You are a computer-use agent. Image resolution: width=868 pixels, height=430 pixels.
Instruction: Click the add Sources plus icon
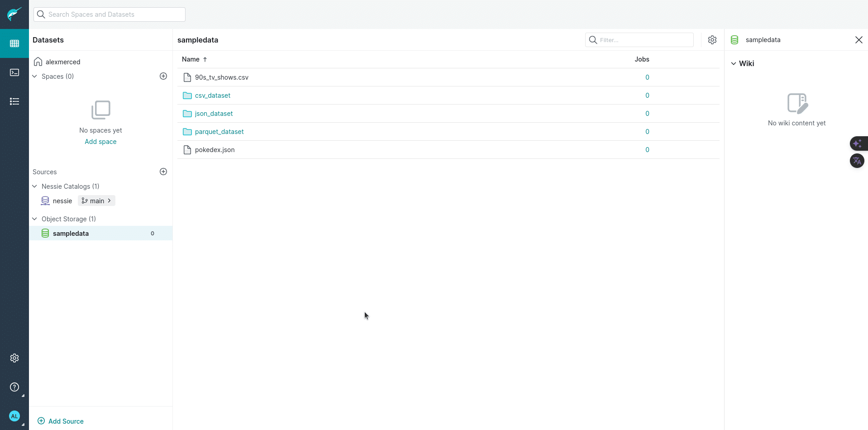tap(163, 172)
